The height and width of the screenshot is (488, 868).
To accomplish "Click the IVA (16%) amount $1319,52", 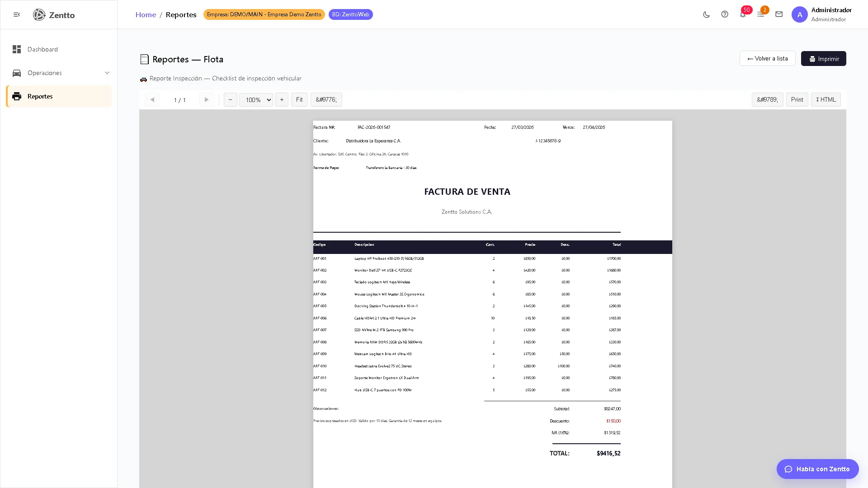I will (612, 433).
